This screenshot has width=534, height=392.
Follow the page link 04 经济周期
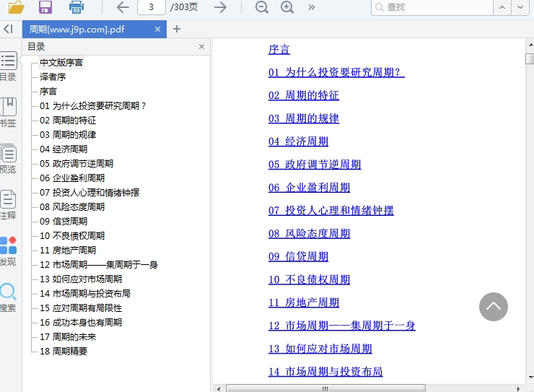pyautogui.click(x=298, y=141)
